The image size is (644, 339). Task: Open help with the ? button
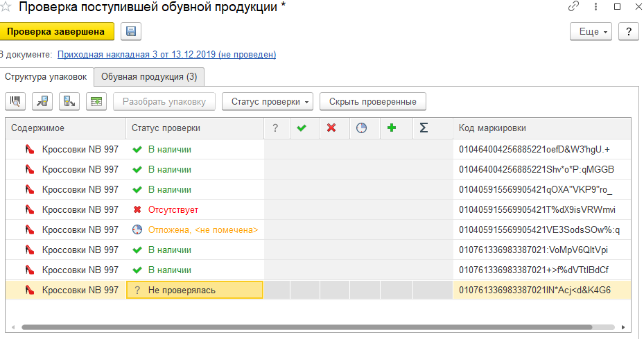(x=628, y=32)
